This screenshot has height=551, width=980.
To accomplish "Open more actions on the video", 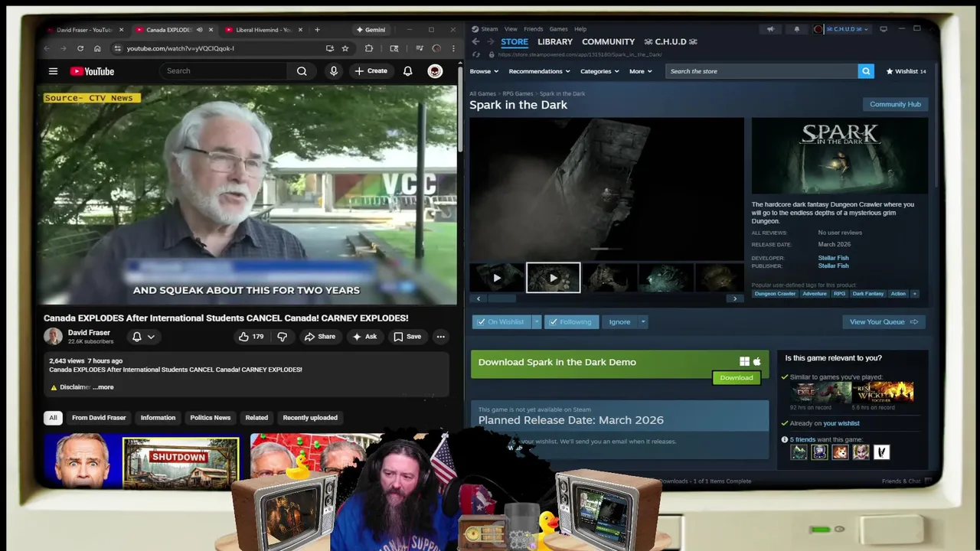I will 440,337.
